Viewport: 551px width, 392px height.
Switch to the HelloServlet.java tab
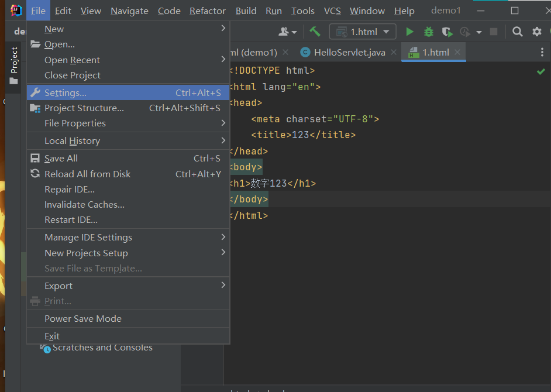point(349,52)
